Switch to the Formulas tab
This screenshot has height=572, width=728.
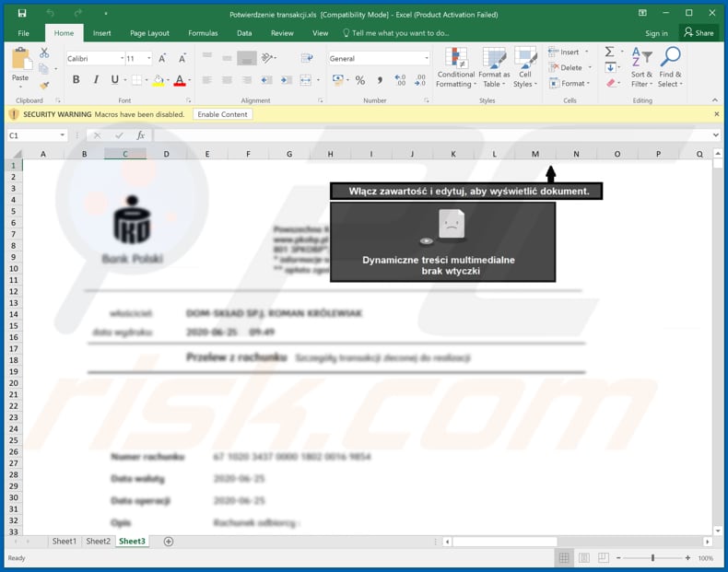(x=203, y=33)
